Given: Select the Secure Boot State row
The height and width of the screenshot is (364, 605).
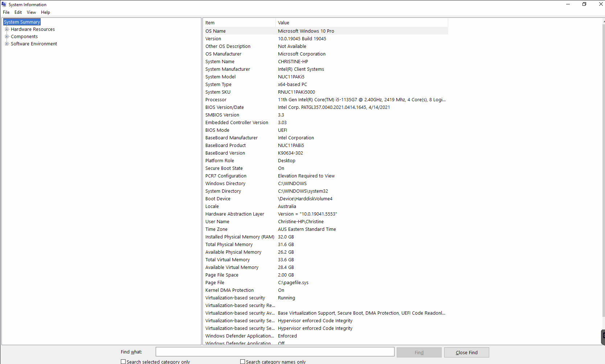Looking at the screenshot, I should (x=326, y=168).
